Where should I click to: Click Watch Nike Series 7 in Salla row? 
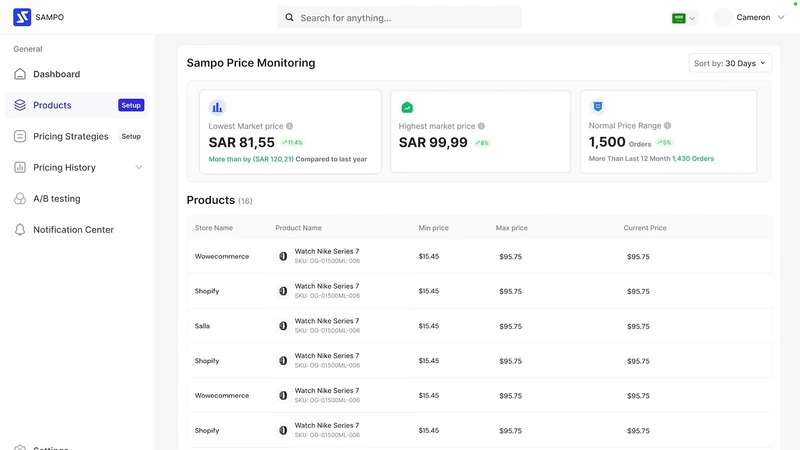(x=327, y=321)
